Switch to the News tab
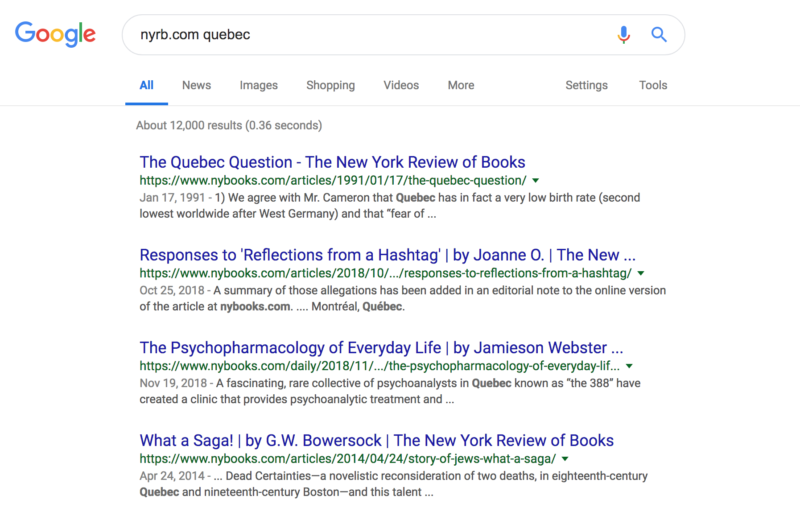Image resolution: width=800 pixels, height=512 pixels. pyautogui.click(x=196, y=85)
